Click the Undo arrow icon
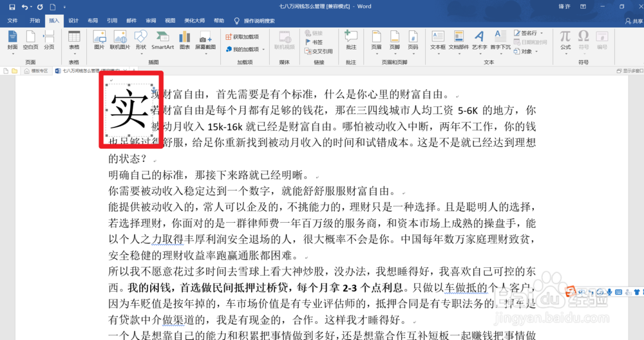Image resolution: width=644 pixels, height=340 pixels. coord(24,7)
